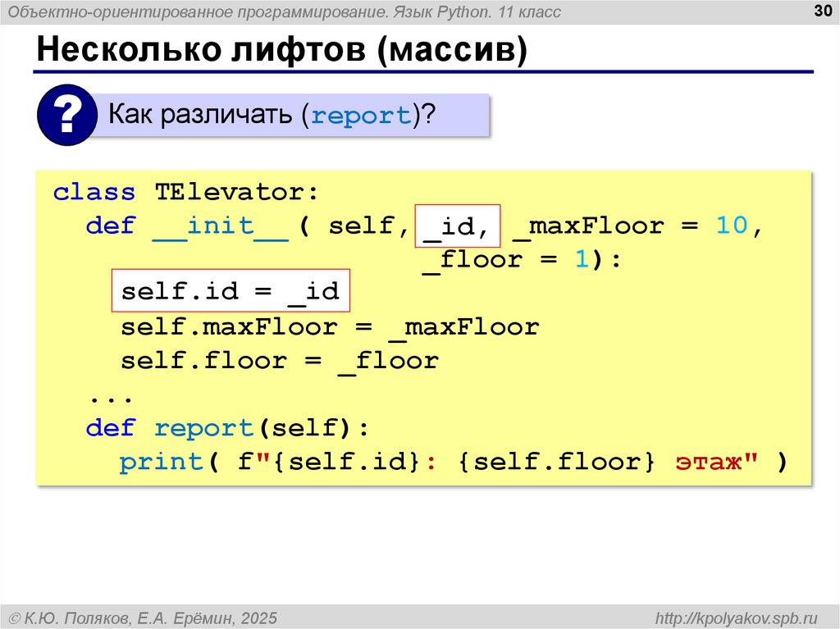Viewport: 840px width, 629px height.
Task: Click the "def report(self):" method definition
Action: pos(228,428)
